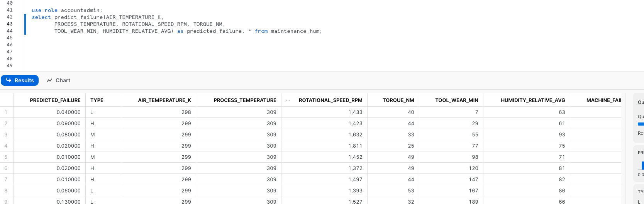
Task: Open the ellipsis menu beside ROTATIONAL_SPEED_RPM
Action: 288,100
